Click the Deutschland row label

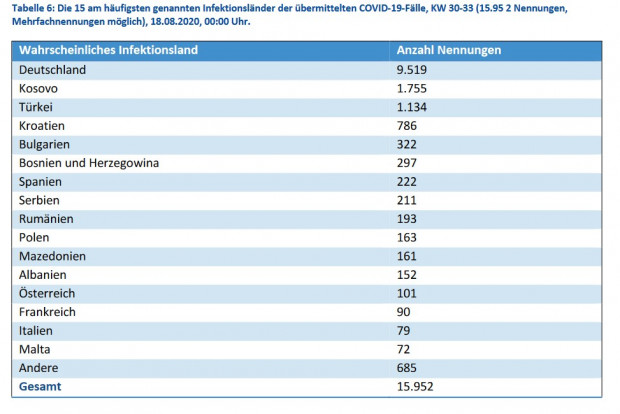point(53,70)
